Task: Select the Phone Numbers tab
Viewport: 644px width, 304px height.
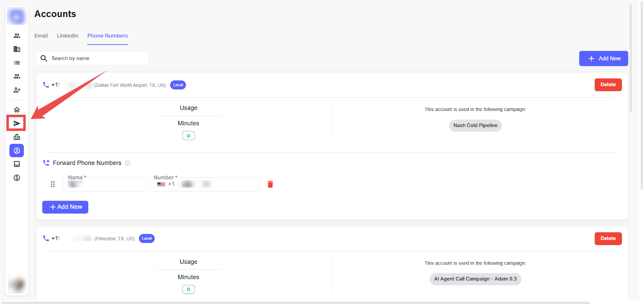Action: point(107,36)
